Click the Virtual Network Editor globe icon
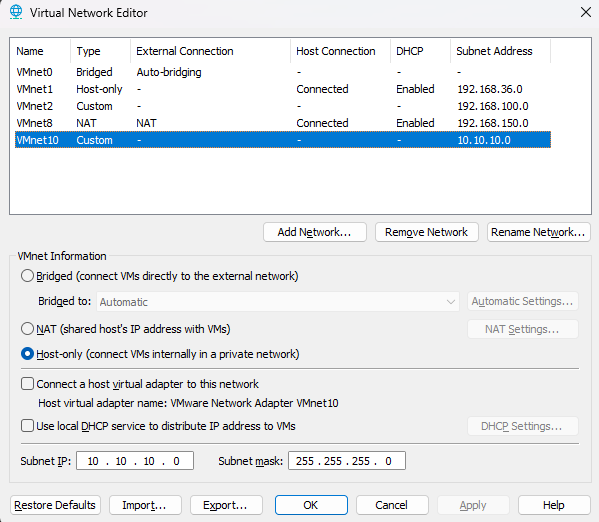The width and height of the screenshot is (599, 522). [16, 12]
